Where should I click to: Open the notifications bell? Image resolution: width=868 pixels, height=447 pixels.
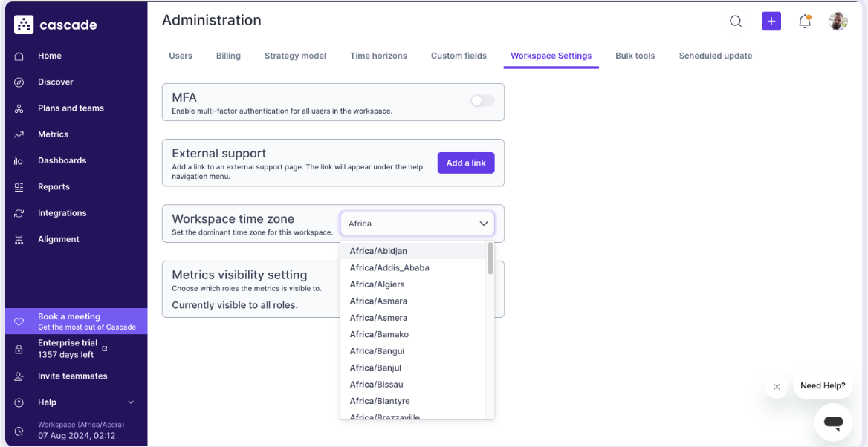pyautogui.click(x=804, y=22)
